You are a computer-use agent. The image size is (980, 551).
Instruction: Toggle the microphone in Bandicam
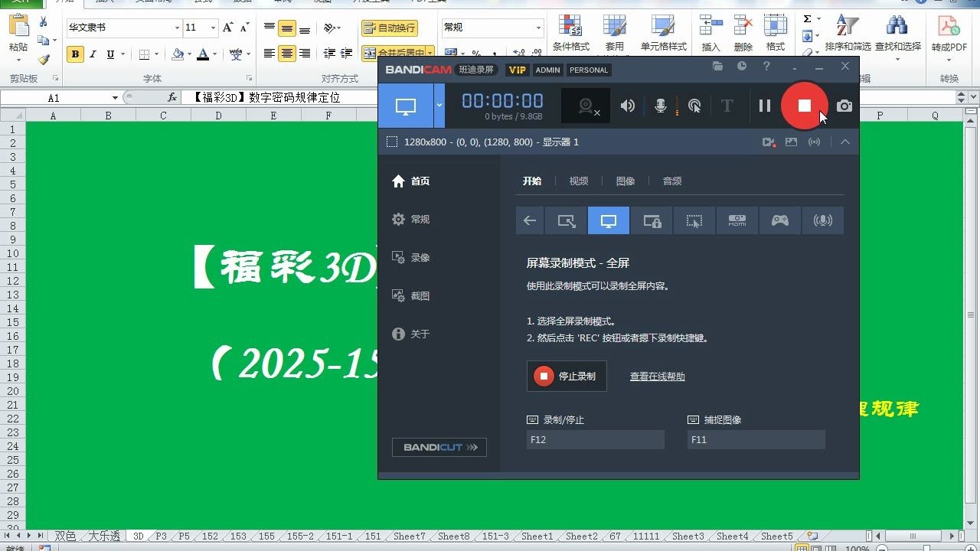[661, 106]
